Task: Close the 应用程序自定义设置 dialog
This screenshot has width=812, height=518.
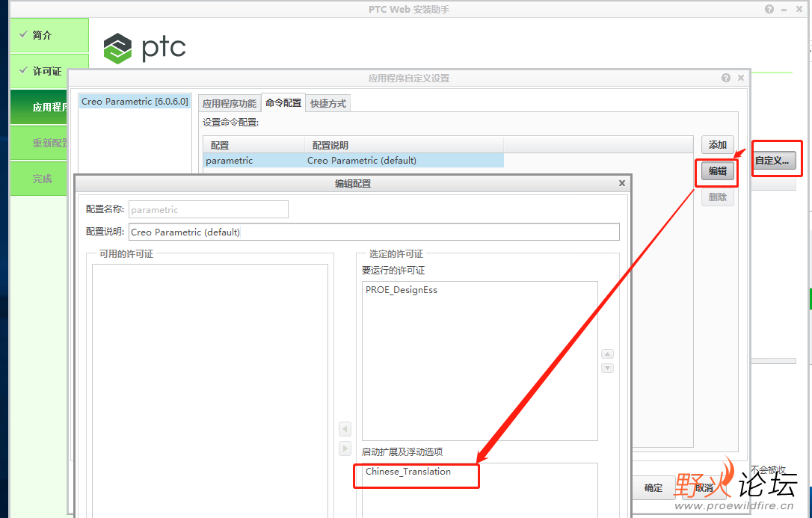Action: click(740, 78)
